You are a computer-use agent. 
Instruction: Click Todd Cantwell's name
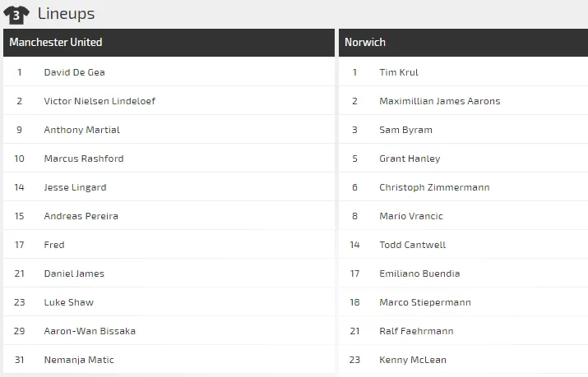(x=412, y=245)
